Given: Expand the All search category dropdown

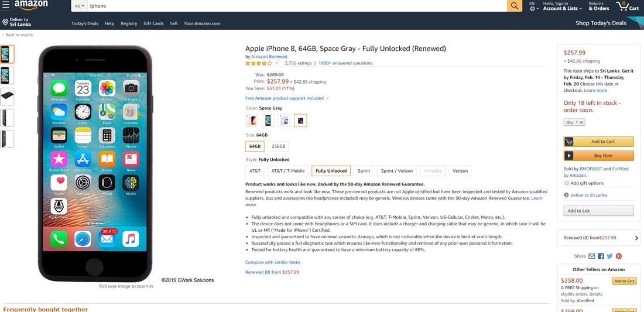Looking at the screenshot, I should (x=80, y=6).
